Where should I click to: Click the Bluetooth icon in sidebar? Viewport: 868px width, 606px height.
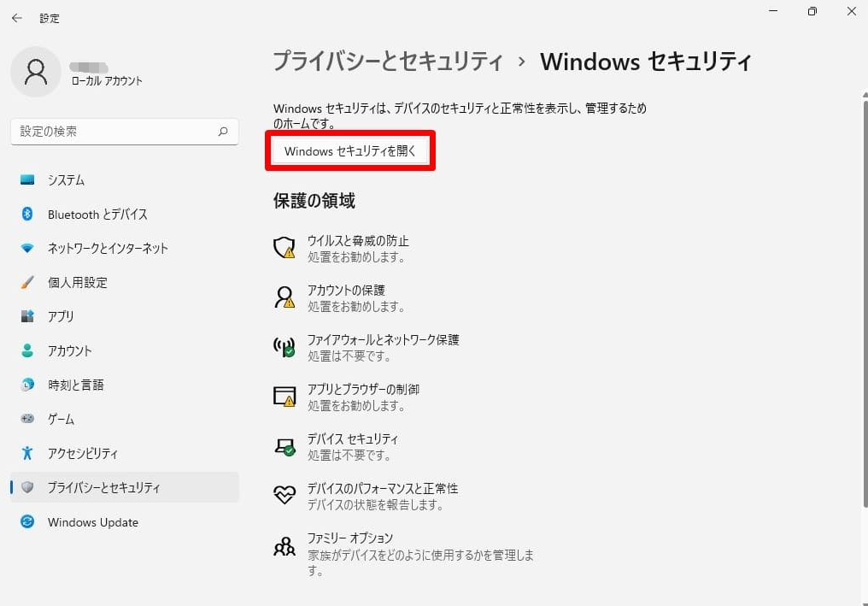tap(27, 214)
